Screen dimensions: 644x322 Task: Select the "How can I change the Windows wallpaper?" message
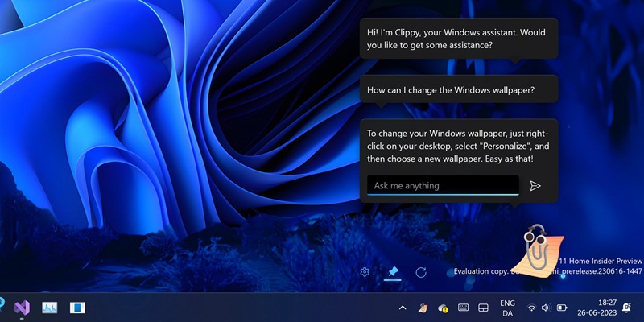coord(459,89)
